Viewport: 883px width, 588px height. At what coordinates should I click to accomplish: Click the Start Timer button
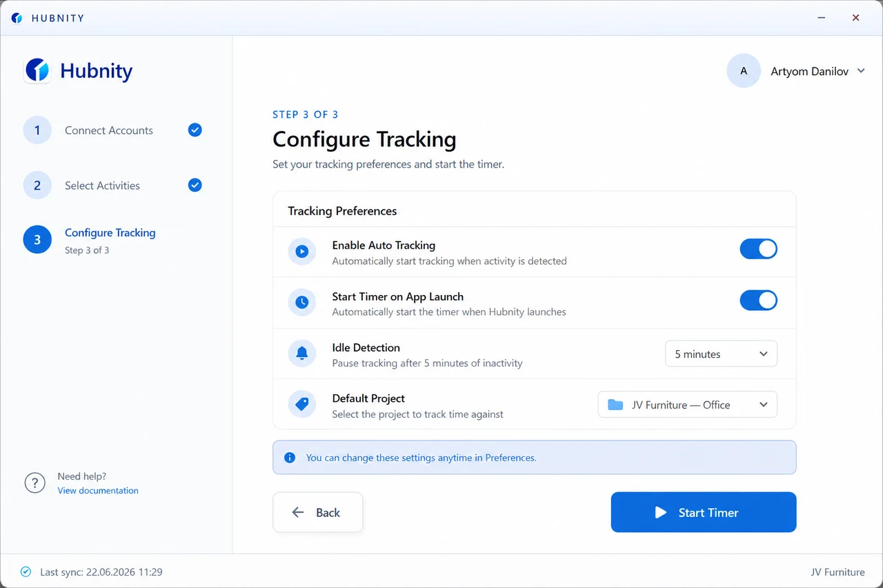click(704, 512)
